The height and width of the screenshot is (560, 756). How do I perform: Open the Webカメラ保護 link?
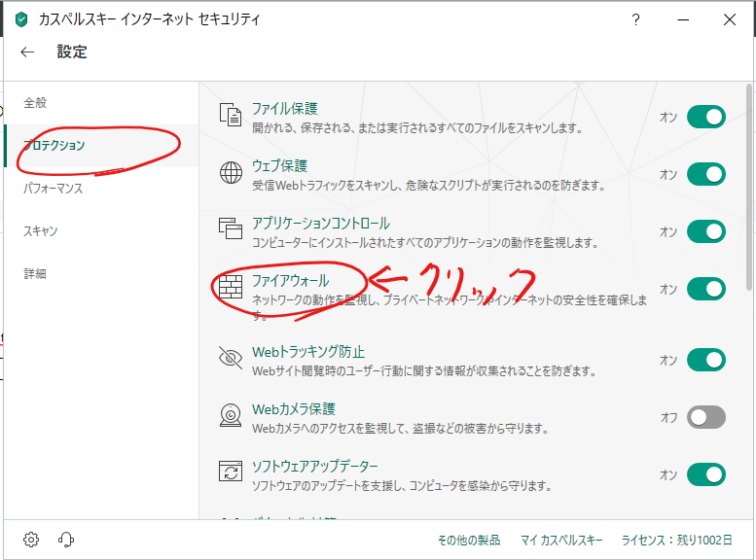(293, 408)
